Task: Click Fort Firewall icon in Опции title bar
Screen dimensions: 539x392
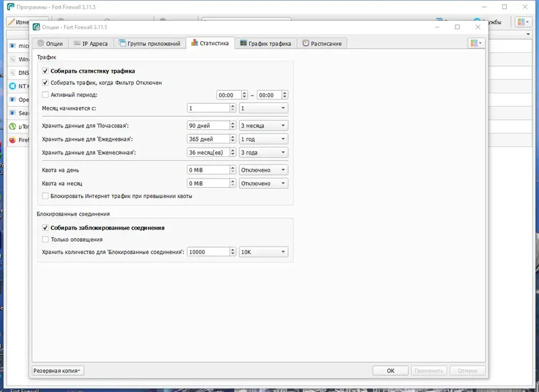Action: pyautogui.click(x=36, y=27)
